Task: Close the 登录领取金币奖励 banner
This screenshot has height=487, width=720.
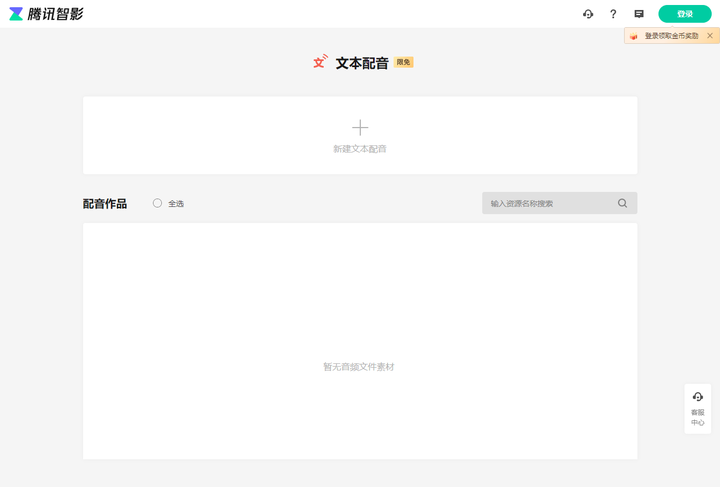Action: click(x=710, y=35)
